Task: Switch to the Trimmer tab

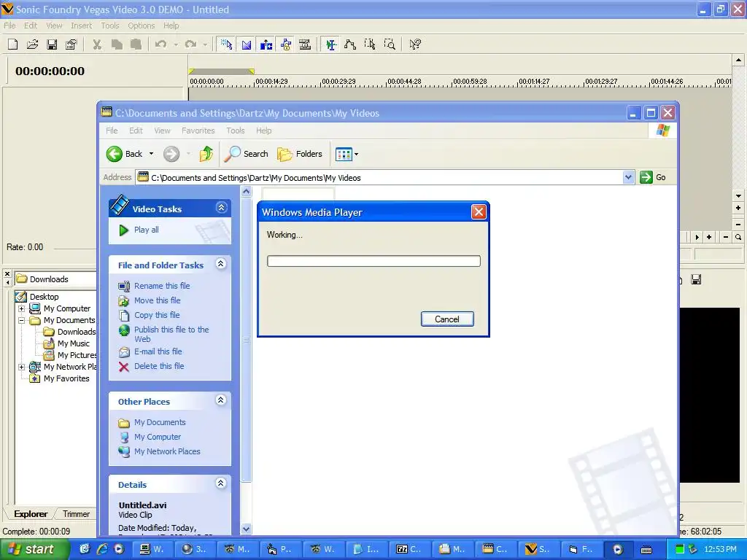Action: click(x=76, y=514)
